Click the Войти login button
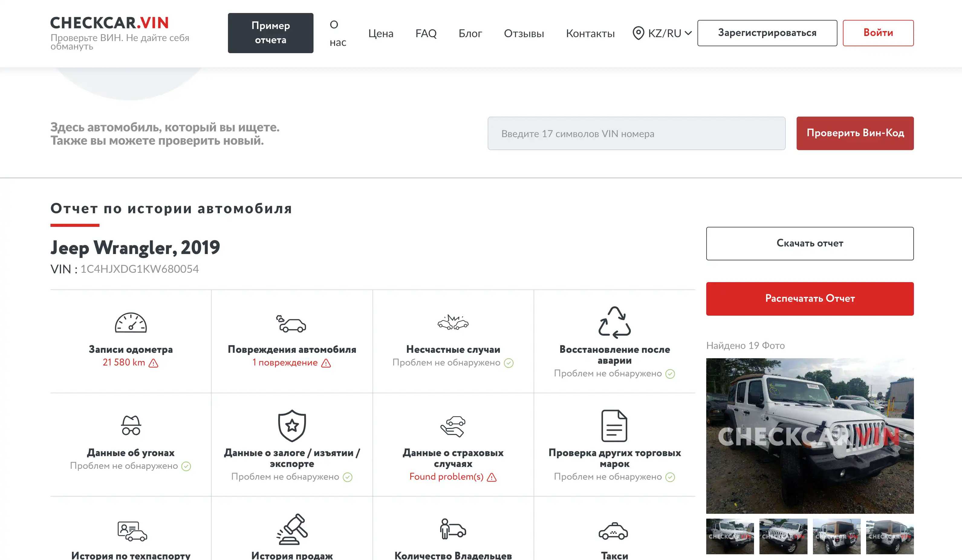 tap(878, 33)
